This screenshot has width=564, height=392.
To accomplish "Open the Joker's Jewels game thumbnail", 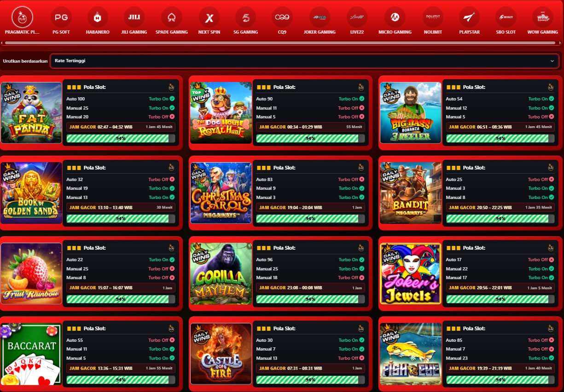I will click(411, 274).
